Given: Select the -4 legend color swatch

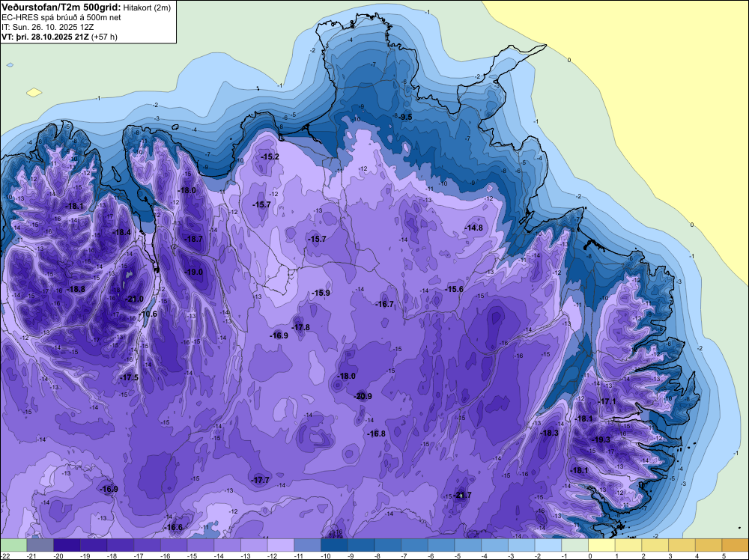Looking at the screenshot, I should tap(495, 545).
